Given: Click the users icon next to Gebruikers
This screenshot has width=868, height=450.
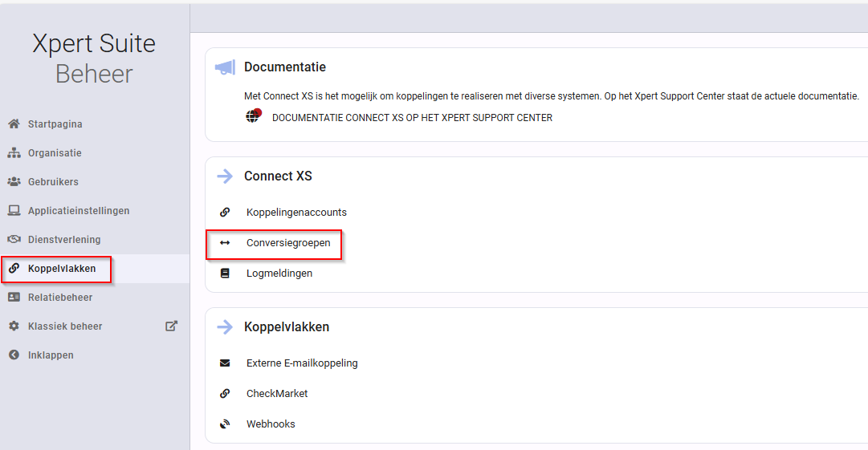Looking at the screenshot, I should pos(14,181).
